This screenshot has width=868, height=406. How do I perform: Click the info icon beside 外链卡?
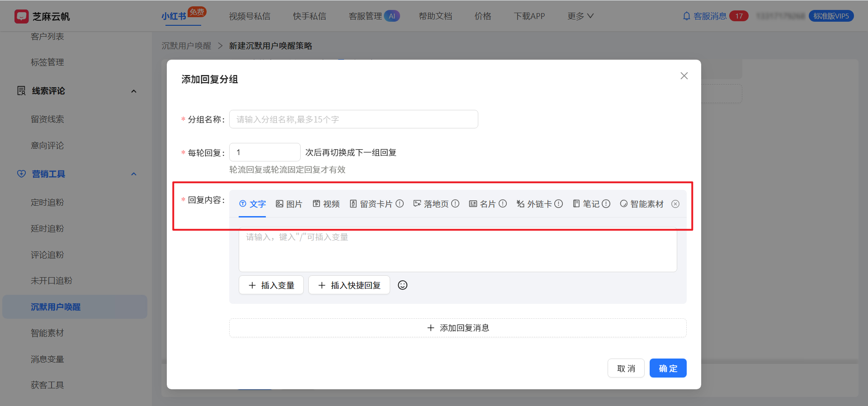coord(559,203)
